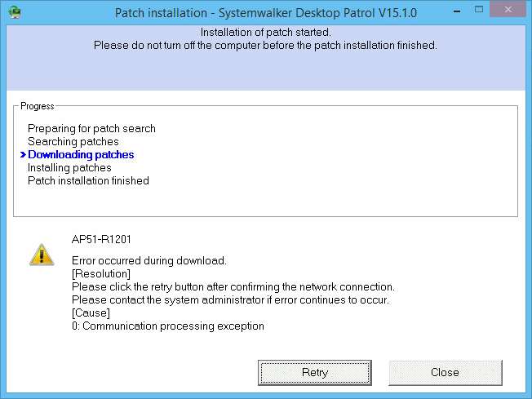The width and height of the screenshot is (532, 399).
Task: Click the blue arrow marker beside Downloading patches
Action: tap(23, 155)
